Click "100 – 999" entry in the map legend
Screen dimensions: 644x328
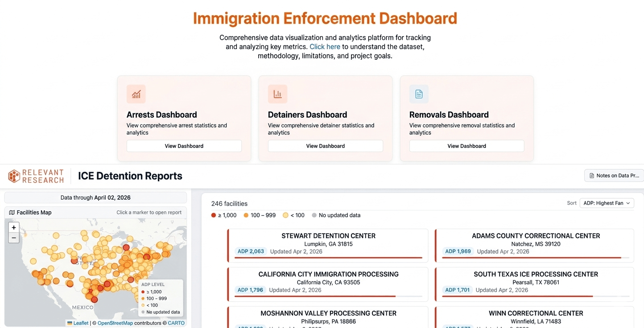click(x=156, y=299)
